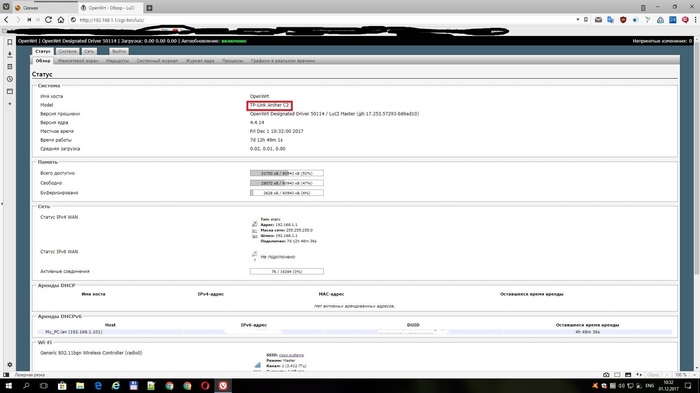Open the Vivaldi main menu button
The width and height of the screenshot is (700, 393).
pyautogui.click(x=6, y=7)
